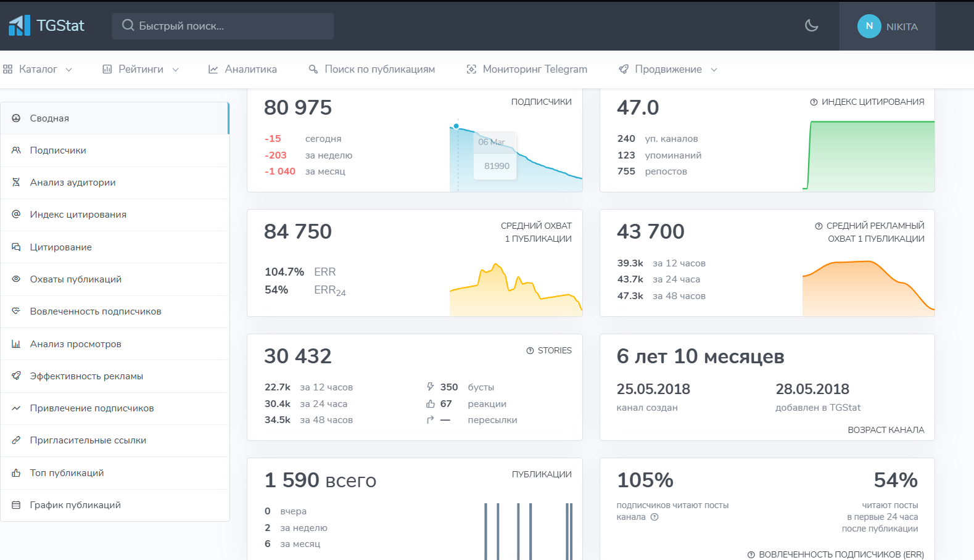Expand the Продвижение dropdown
Viewport: 974px width, 560px height.
coord(668,69)
